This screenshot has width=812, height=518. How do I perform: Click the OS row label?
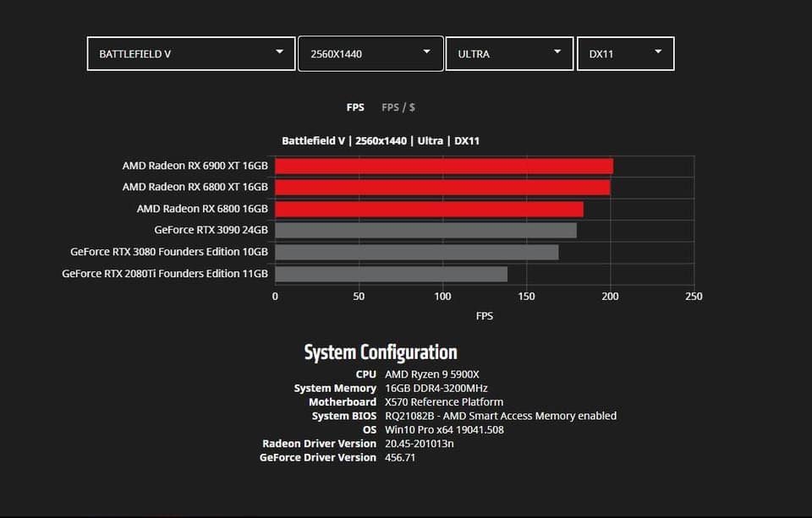(370, 430)
